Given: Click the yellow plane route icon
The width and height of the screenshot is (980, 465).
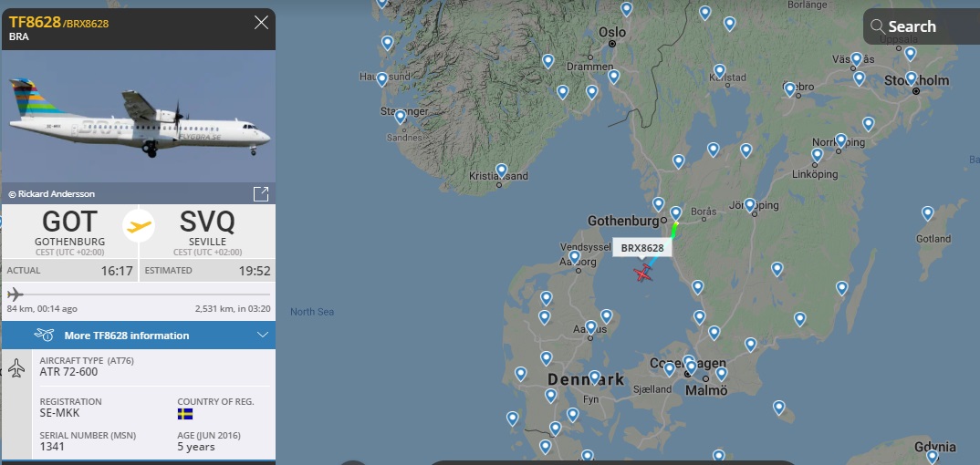Looking at the screenshot, I should click(x=139, y=225).
